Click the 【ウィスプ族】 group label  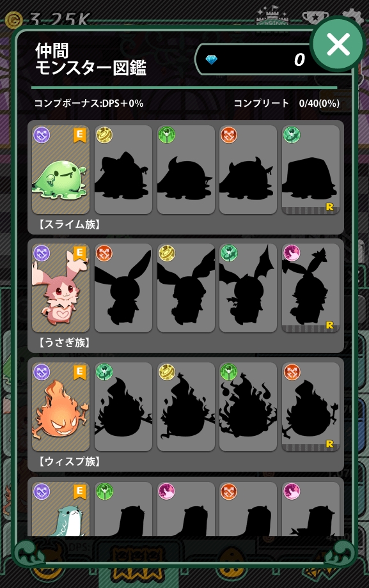[70, 461]
